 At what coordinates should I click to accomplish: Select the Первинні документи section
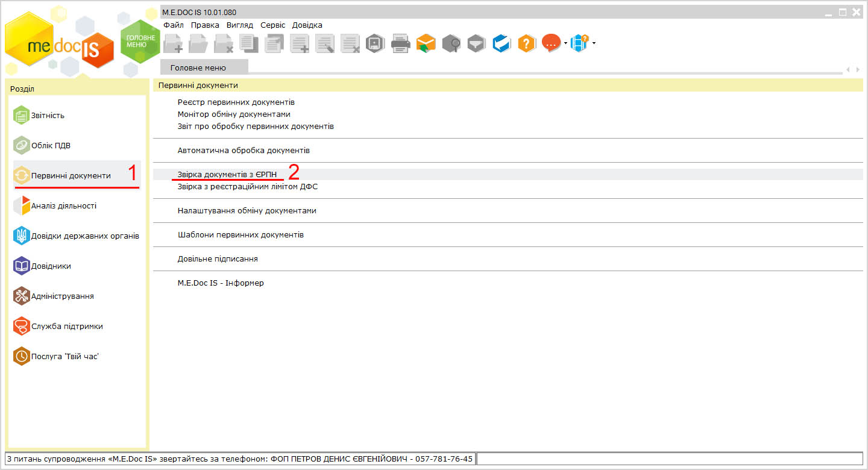[x=77, y=175]
